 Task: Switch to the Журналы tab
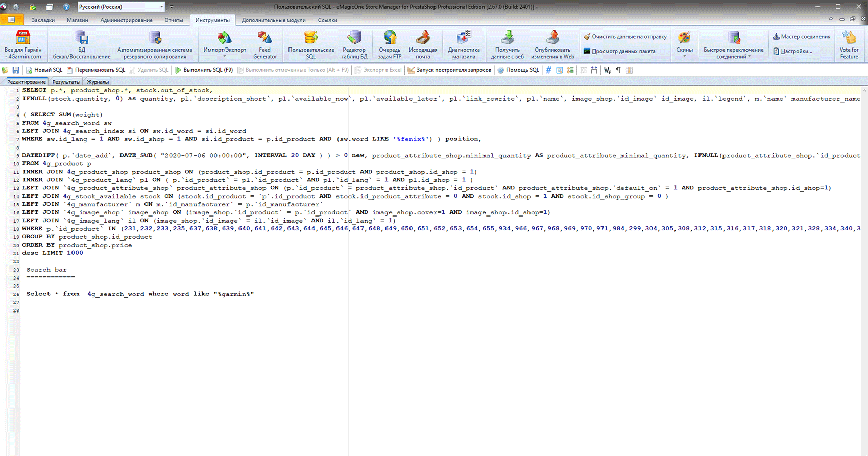pos(98,82)
